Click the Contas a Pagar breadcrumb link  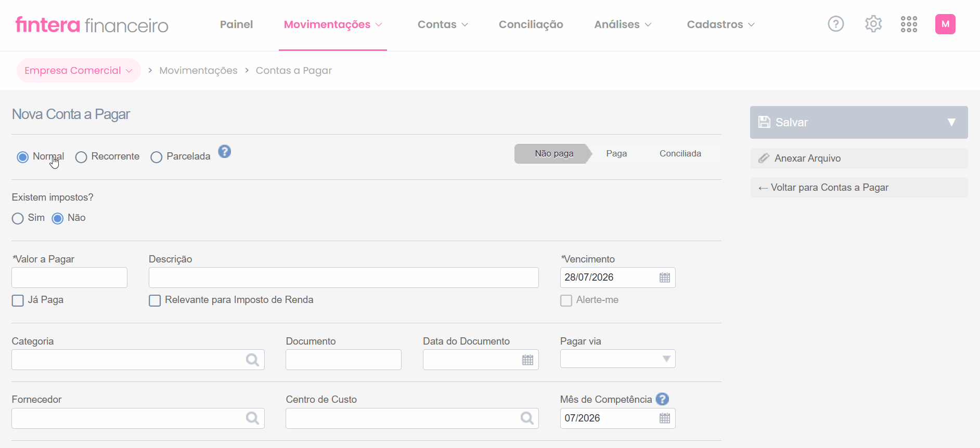tap(293, 70)
